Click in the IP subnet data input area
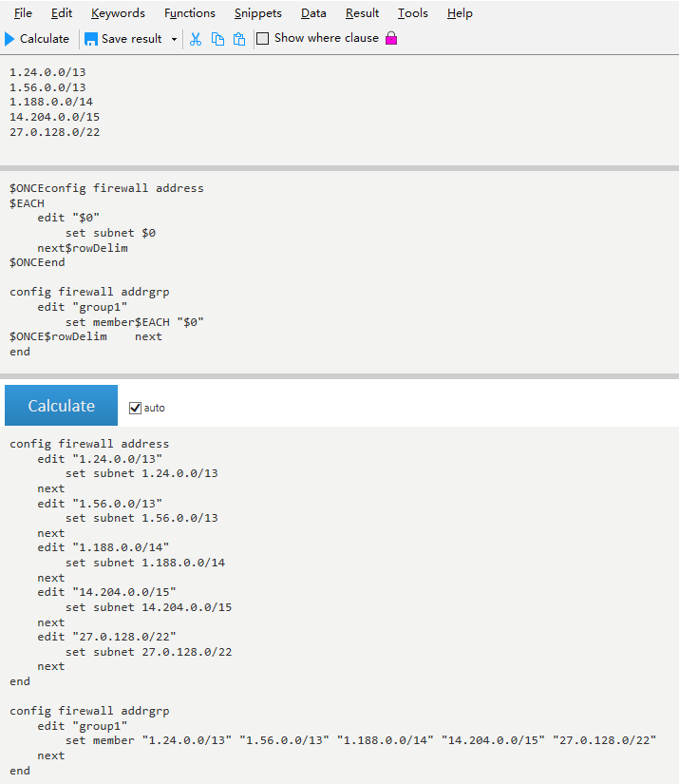This screenshot has width=679, height=784. pos(285,105)
